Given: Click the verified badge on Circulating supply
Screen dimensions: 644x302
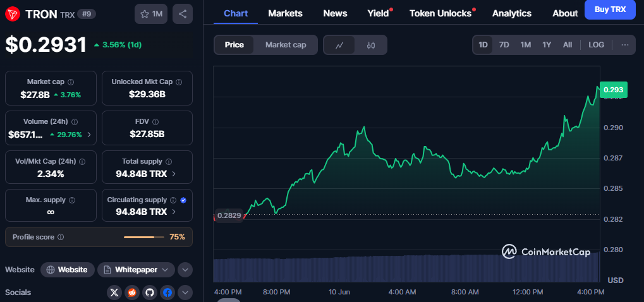Looking at the screenshot, I should click(183, 200).
